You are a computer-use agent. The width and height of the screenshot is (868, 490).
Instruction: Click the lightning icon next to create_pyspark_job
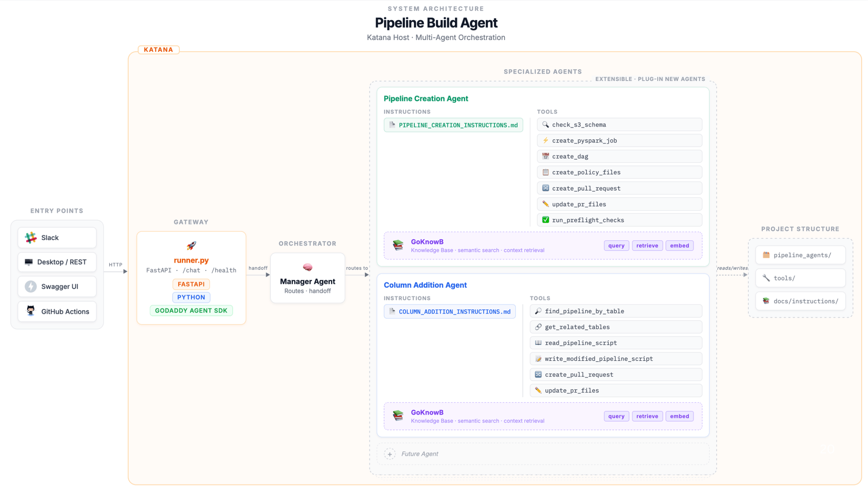tap(545, 140)
